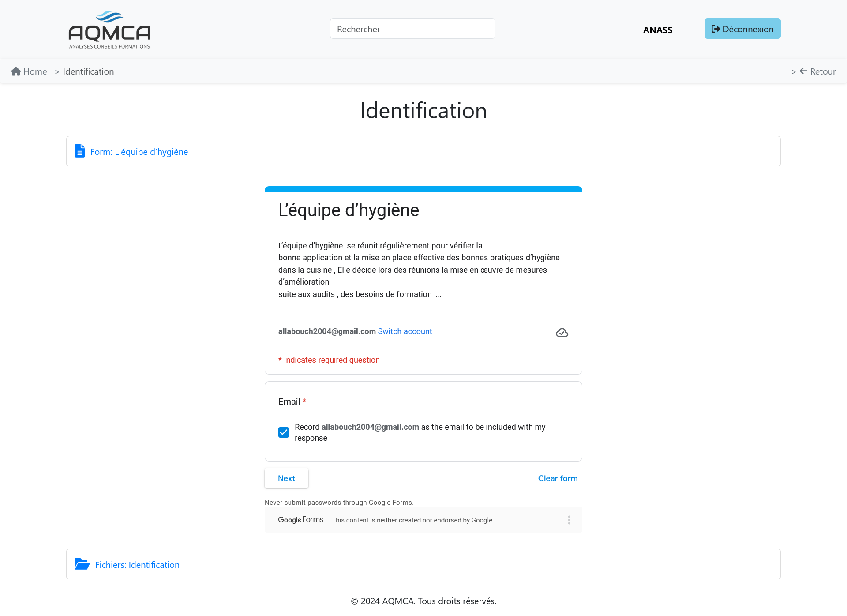Click the Identification breadcrumb item
The image size is (847, 616).
[88, 71]
